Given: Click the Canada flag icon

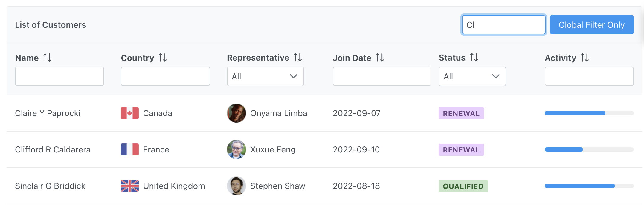Looking at the screenshot, I should point(129,113).
